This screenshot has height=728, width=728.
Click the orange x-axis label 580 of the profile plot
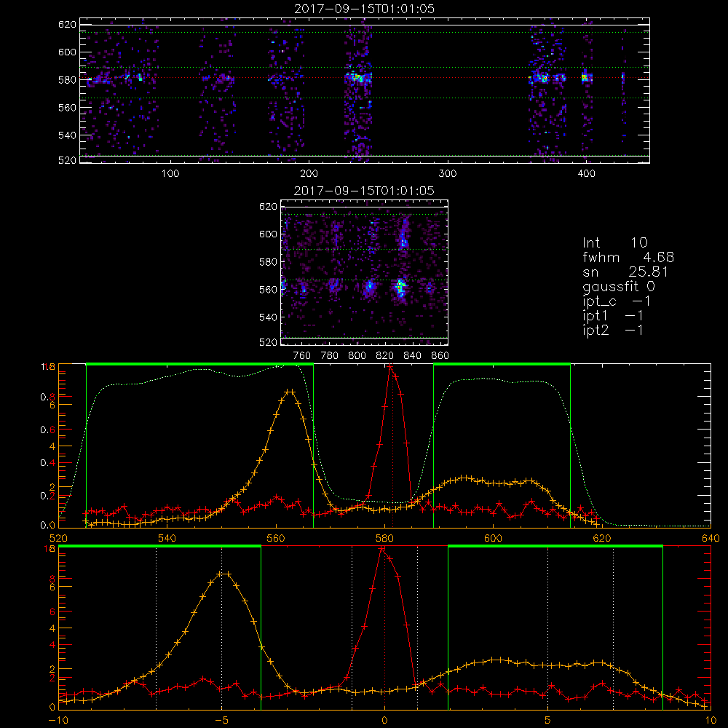click(x=384, y=538)
